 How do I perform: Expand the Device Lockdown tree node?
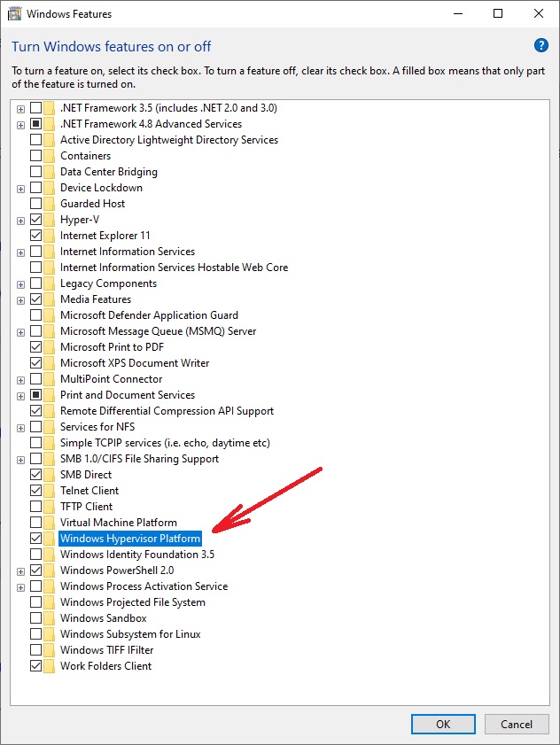(x=21, y=189)
